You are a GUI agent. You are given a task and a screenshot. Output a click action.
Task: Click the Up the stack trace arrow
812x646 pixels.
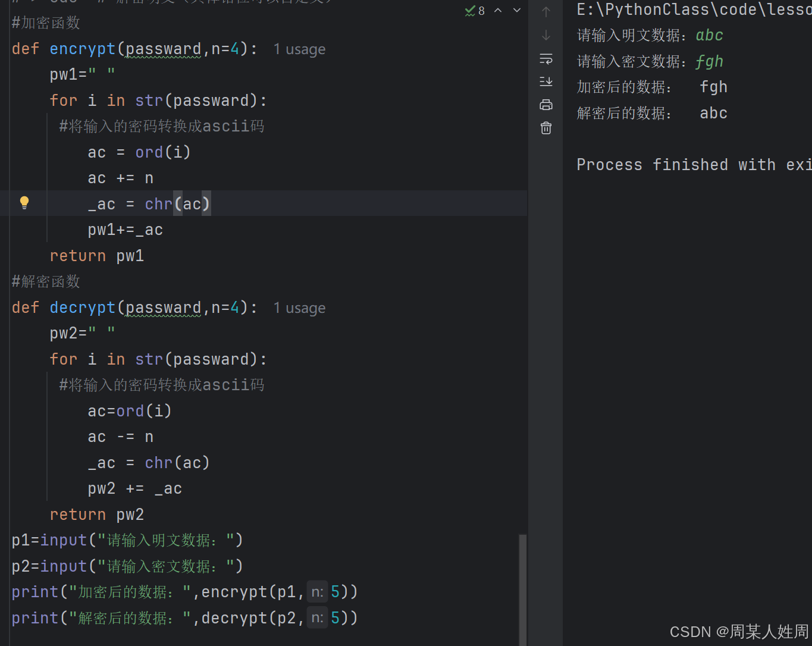pos(546,11)
